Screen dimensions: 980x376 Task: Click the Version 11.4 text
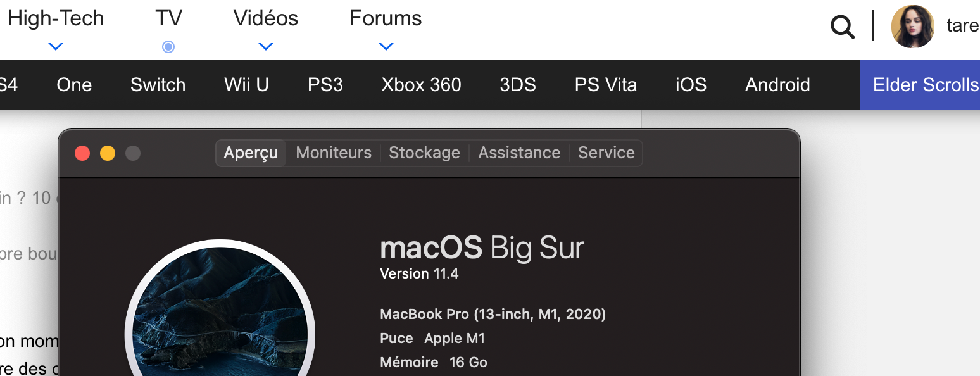point(419,274)
